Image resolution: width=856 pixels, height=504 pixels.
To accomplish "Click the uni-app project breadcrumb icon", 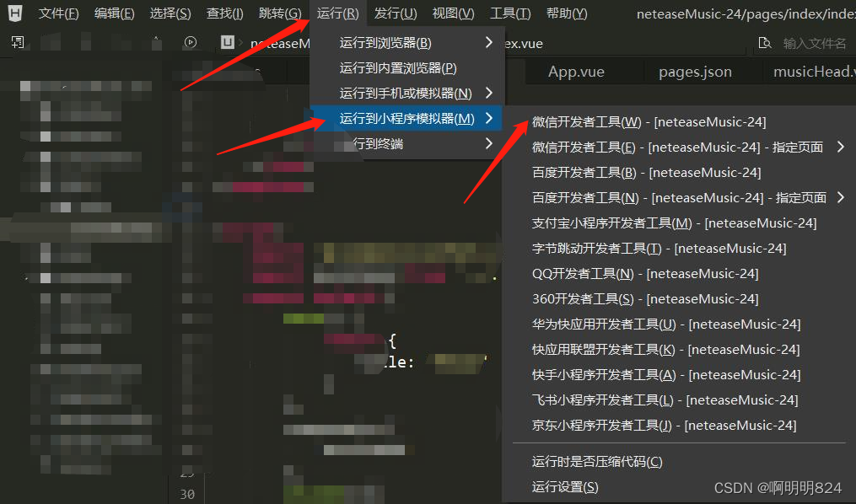I will [x=227, y=42].
